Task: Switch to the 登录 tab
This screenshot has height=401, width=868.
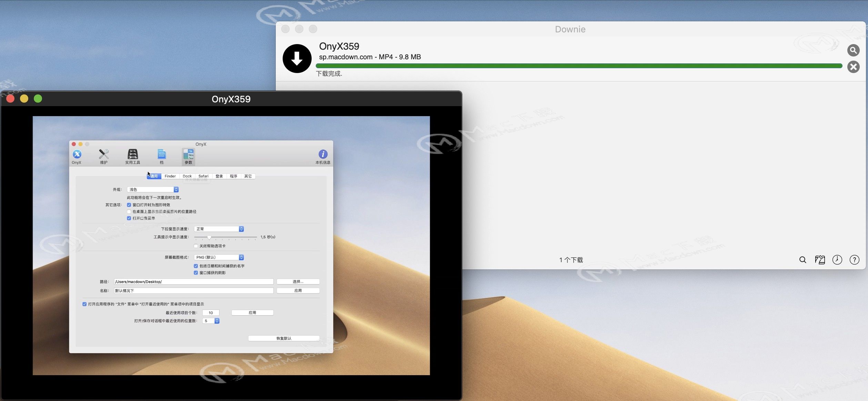Action: tap(219, 176)
